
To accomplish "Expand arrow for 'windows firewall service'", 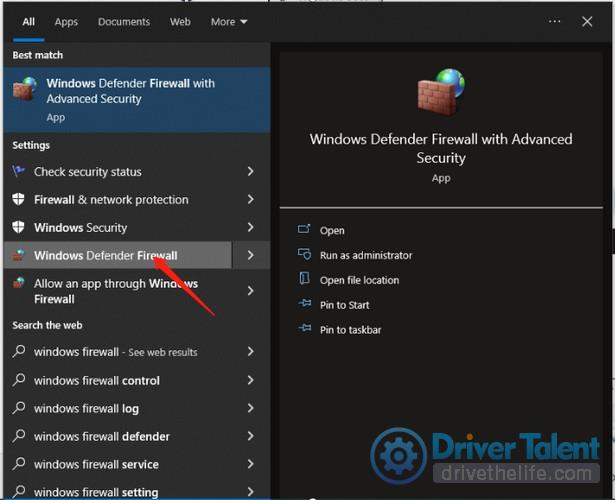I will click(x=251, y=464).
